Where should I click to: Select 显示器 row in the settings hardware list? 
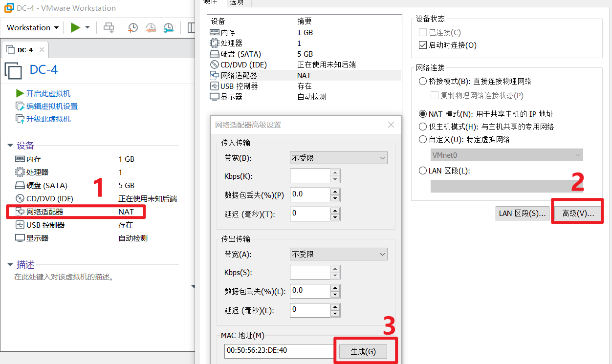point(304,97)
